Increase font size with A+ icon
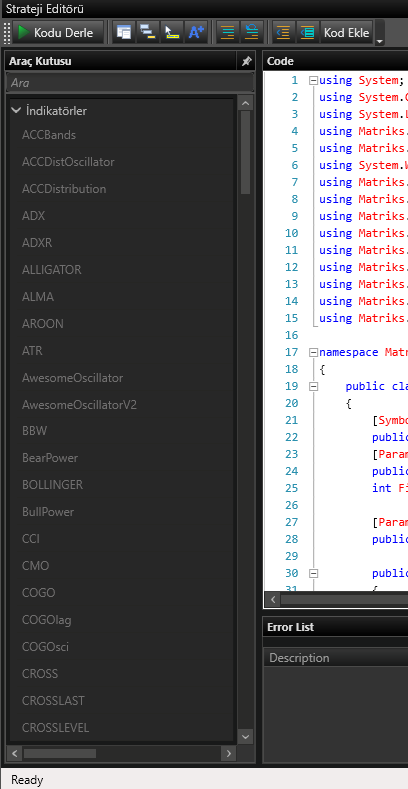The height and width of the screenshot is (789, 408). tap(196, 33)
